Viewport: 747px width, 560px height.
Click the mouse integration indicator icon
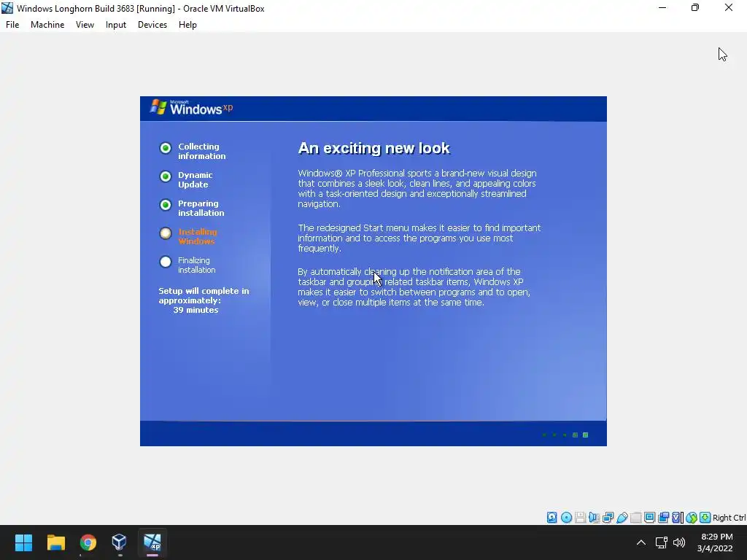[692, 517]
